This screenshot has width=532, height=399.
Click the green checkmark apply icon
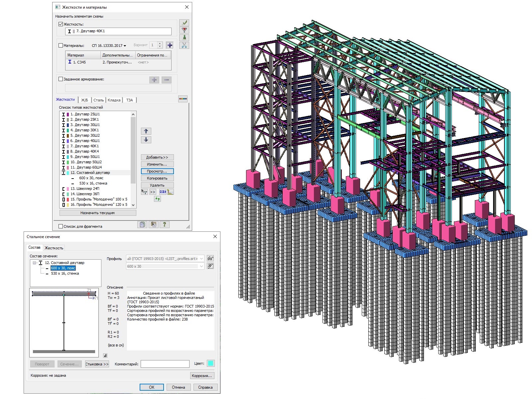click(x=184, y=23)
